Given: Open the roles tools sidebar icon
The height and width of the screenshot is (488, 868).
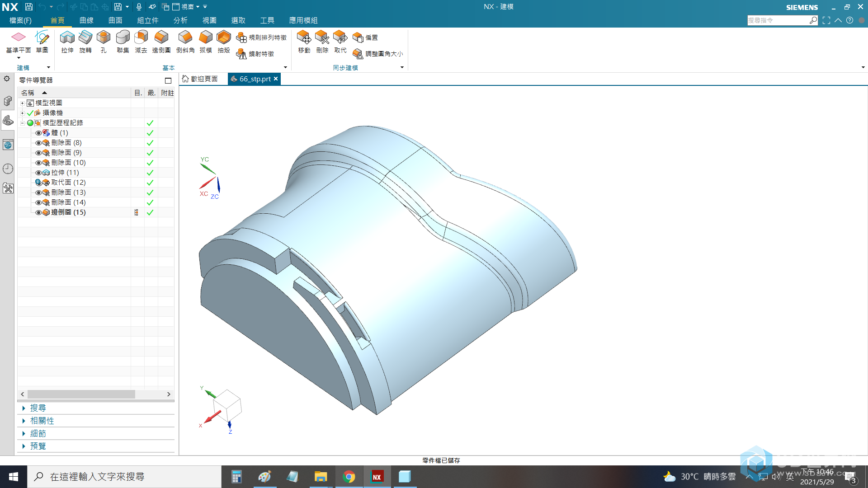Looking at the screenshot, I should [8, 188].
